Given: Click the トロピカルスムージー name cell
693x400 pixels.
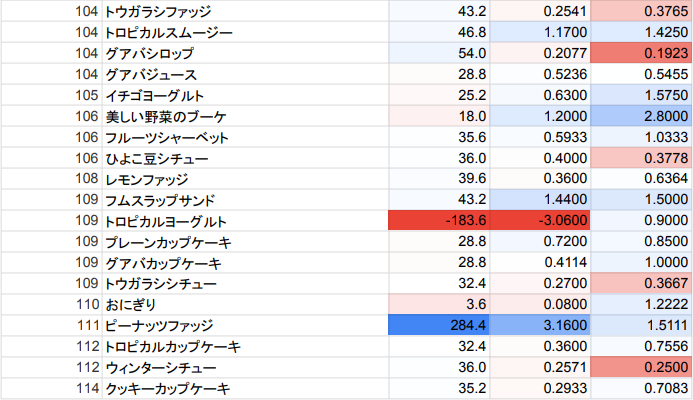Looking at the screenshot, I should (168, 32).
